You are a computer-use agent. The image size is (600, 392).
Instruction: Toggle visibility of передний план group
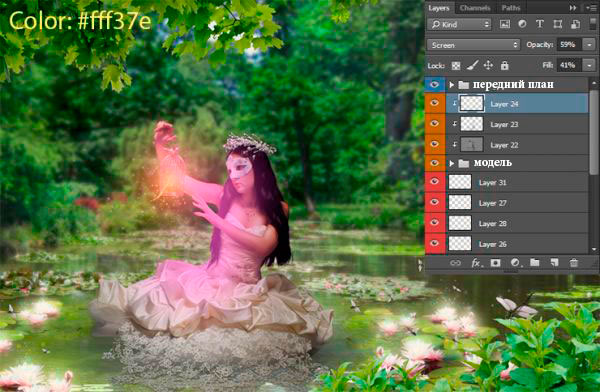[x=435, y=84]
